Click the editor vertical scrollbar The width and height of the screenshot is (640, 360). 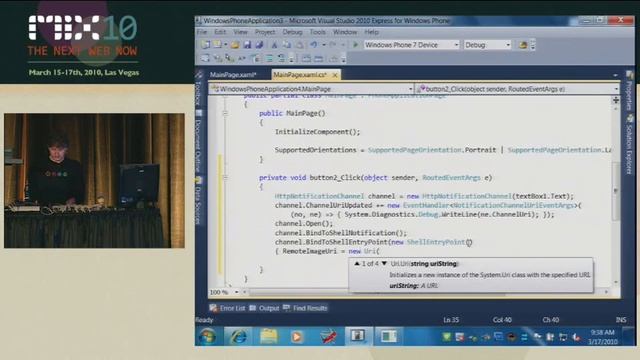[x=616, y=192]
